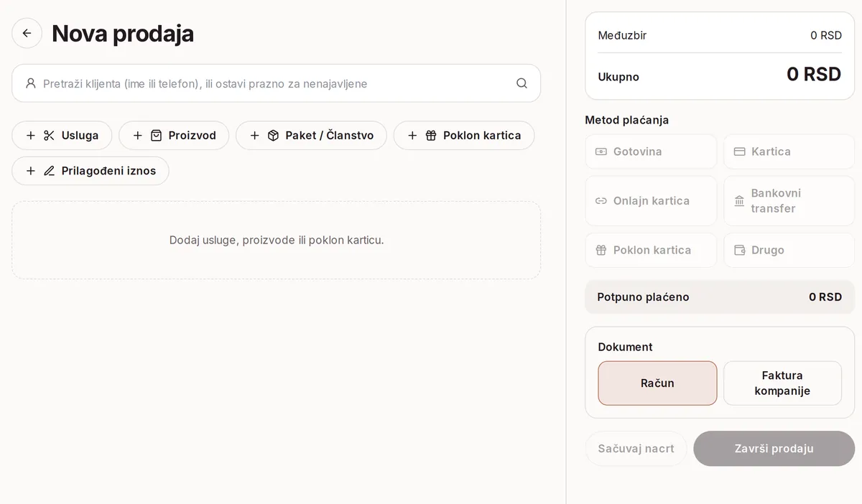Switch document type to Faktura kompanije

[782, 383]
